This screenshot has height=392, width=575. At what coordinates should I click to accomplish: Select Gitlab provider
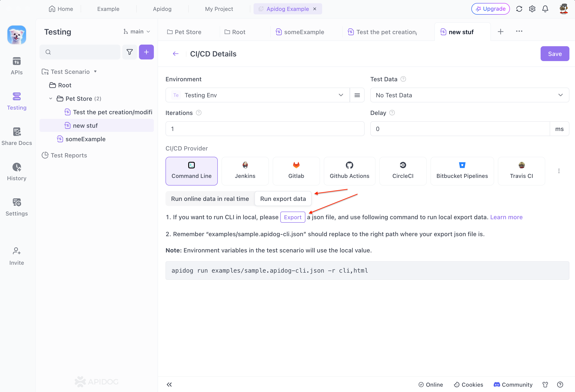coord(296,171)
